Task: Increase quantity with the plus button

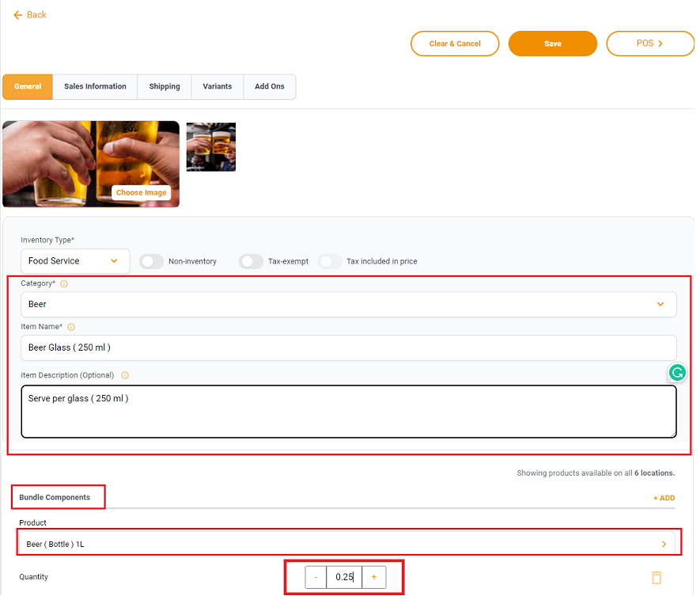Action: [374, 578]
